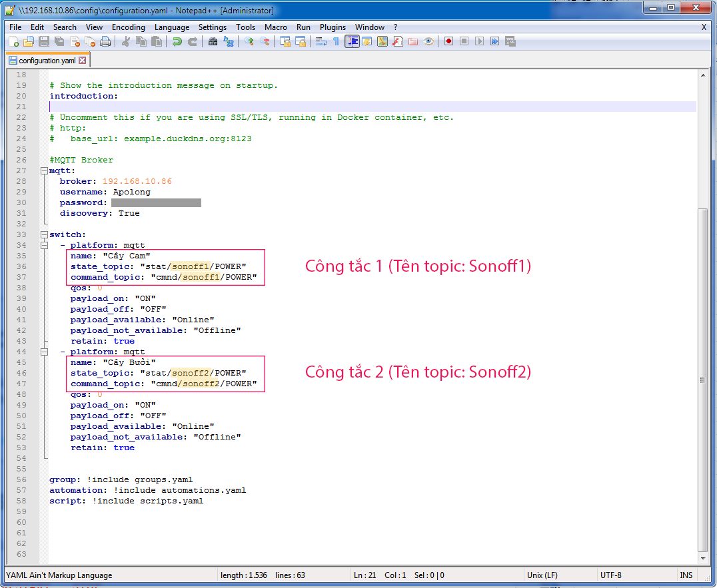Click the Monitoring eye icon
The image size is (717, 588).
pyautogui.click(x=428, y=41)
